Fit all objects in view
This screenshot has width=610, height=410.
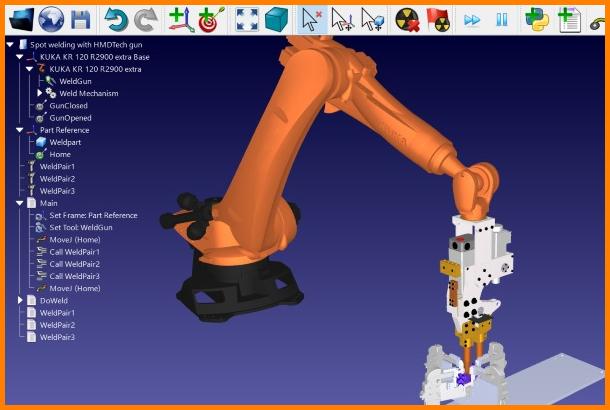(x=247, y=19)
